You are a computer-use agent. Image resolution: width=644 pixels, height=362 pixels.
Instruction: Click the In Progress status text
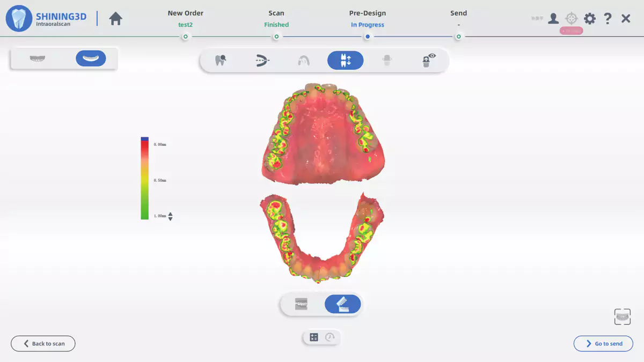click(368, 25)
